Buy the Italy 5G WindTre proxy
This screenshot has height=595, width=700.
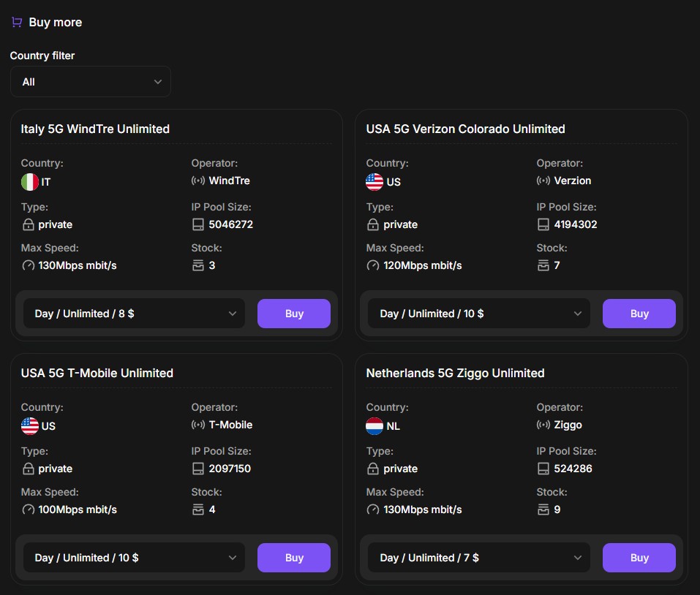pyautogui.click(x=294, y=314)
